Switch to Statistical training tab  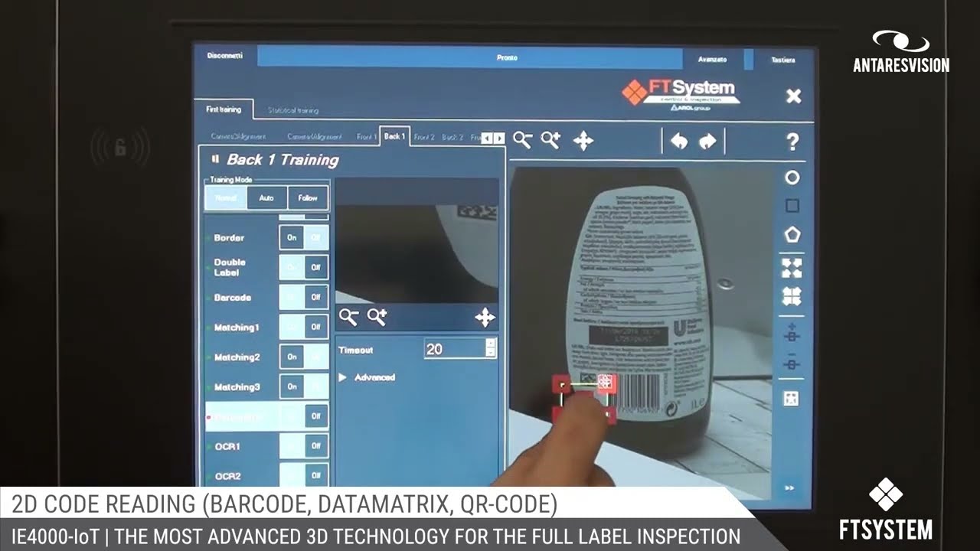[x=293, y=110]
